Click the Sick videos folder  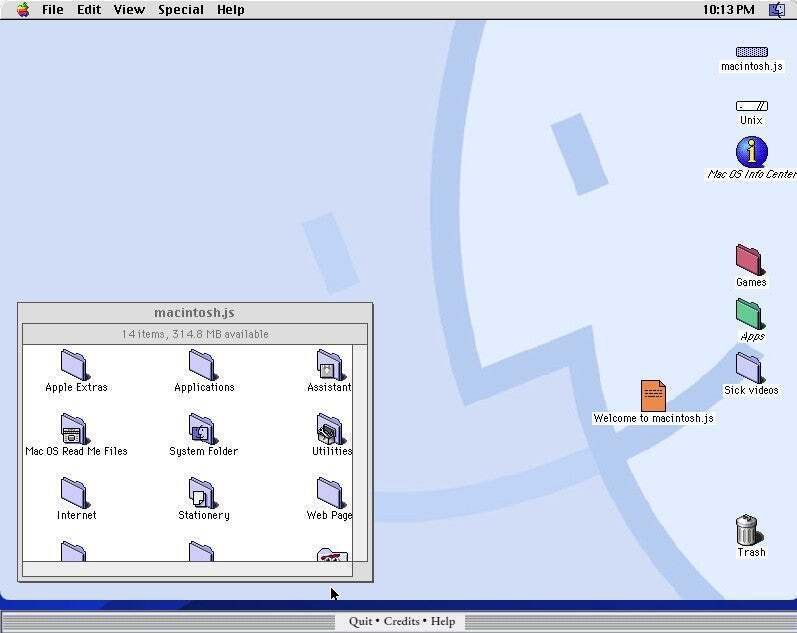point(750,368)
